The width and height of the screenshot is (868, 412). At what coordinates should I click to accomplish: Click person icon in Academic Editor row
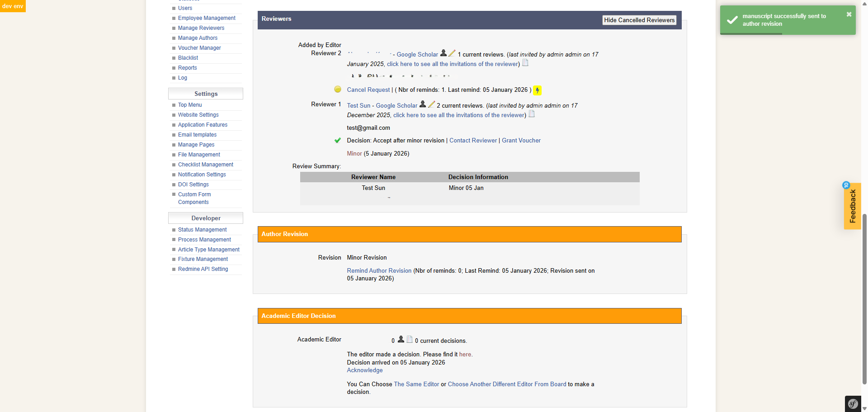(401, 340)
